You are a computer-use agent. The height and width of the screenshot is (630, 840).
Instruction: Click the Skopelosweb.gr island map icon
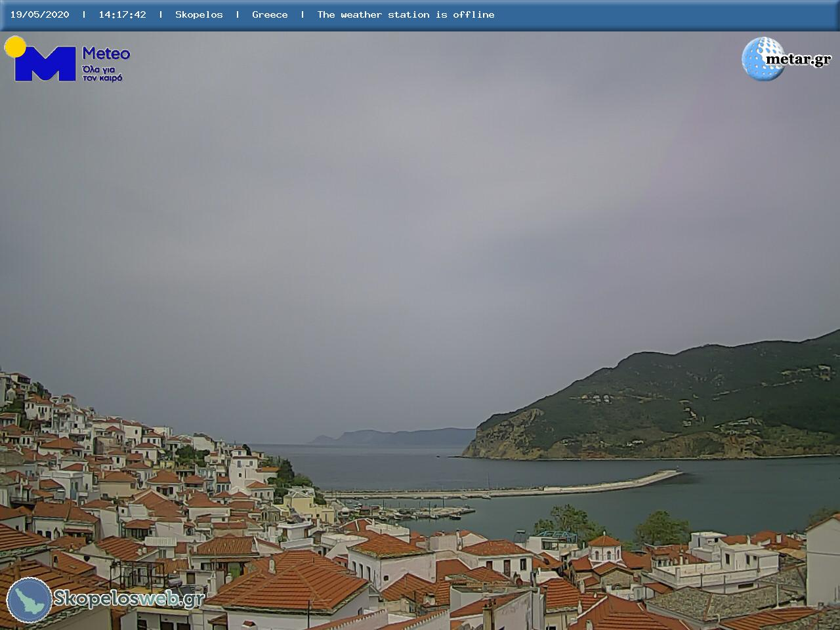30,600
